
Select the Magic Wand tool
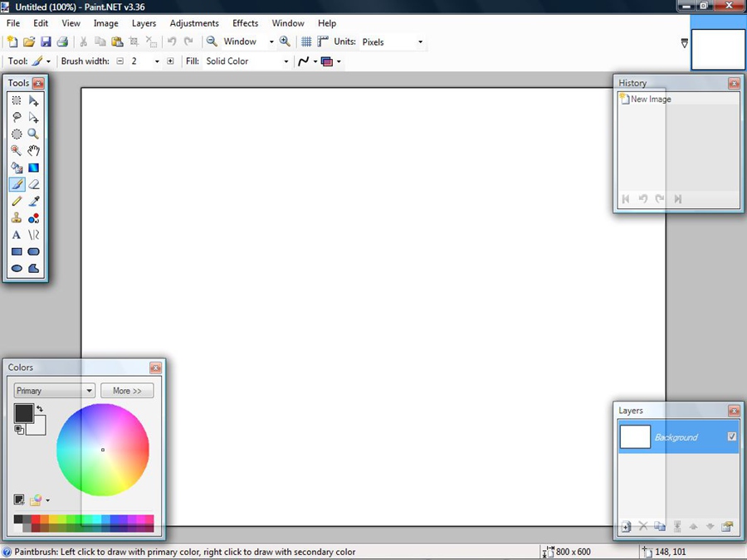[x=17, y=151]
